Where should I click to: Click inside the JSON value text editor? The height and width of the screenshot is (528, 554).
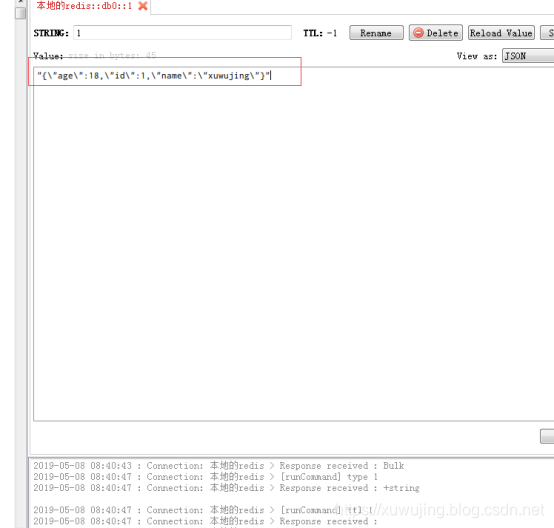tap(293, 244)
